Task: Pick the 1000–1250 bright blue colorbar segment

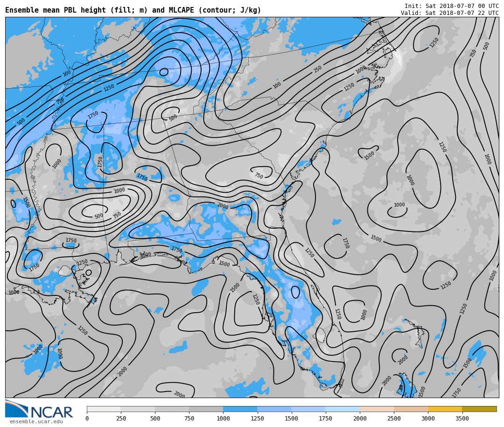Action: (x=240, y=409)
